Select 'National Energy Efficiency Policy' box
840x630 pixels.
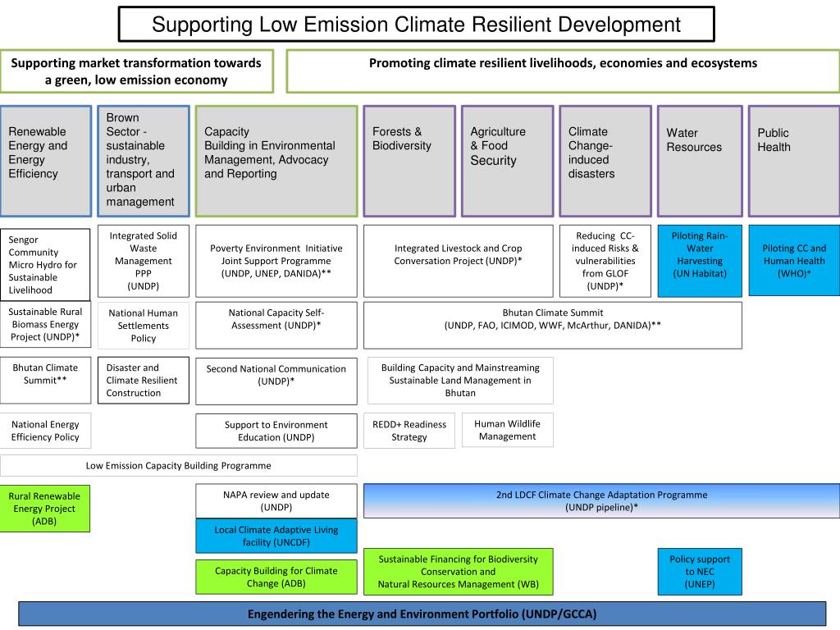(46, 431)
